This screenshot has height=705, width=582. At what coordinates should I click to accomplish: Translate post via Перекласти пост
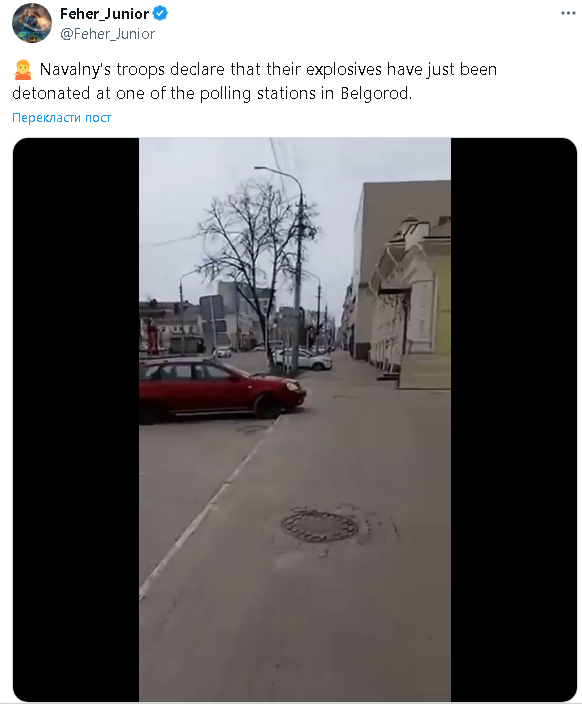click(61, 118)
